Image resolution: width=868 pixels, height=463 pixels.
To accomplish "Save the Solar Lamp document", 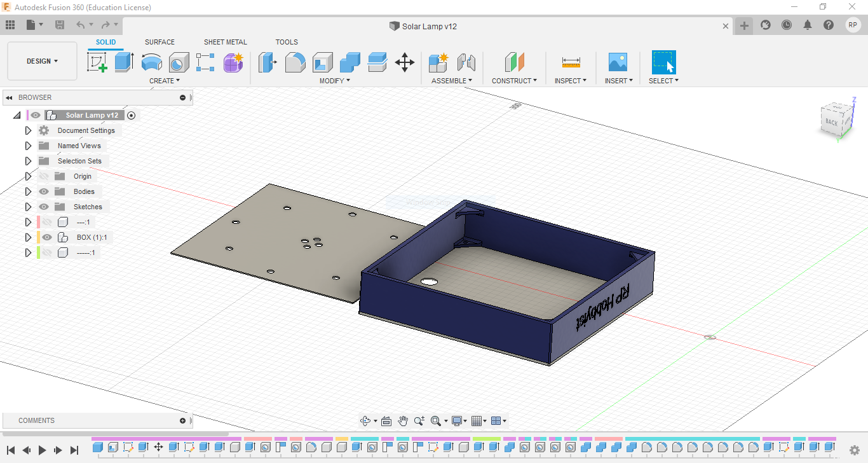I will [60, 25].
